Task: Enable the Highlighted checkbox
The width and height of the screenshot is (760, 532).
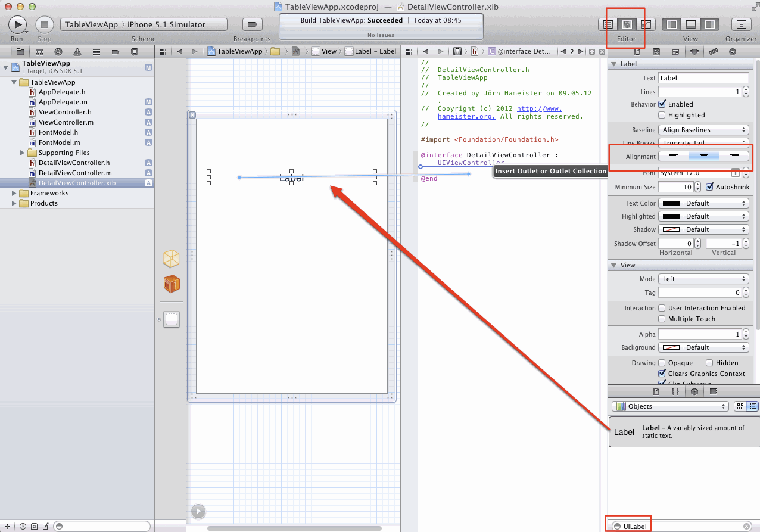Action: click(x=662, y=115)
